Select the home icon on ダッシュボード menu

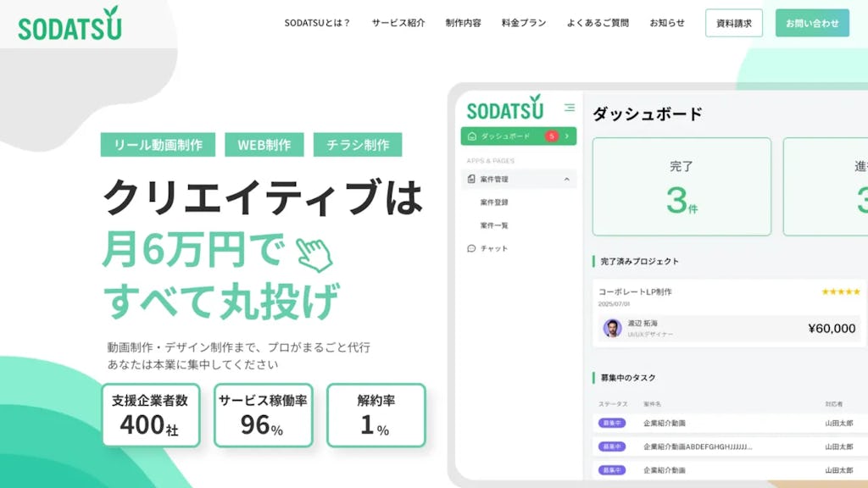click(470, 136)
